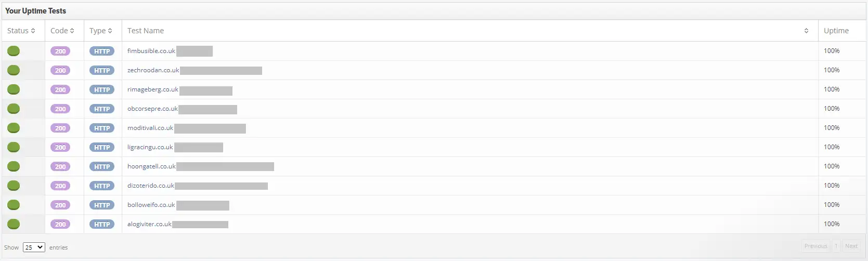The height and width of the screenshot is (261, 868).
Task: Open the bolloweifo.co.uk test link
Action: (x=151, y=205)
